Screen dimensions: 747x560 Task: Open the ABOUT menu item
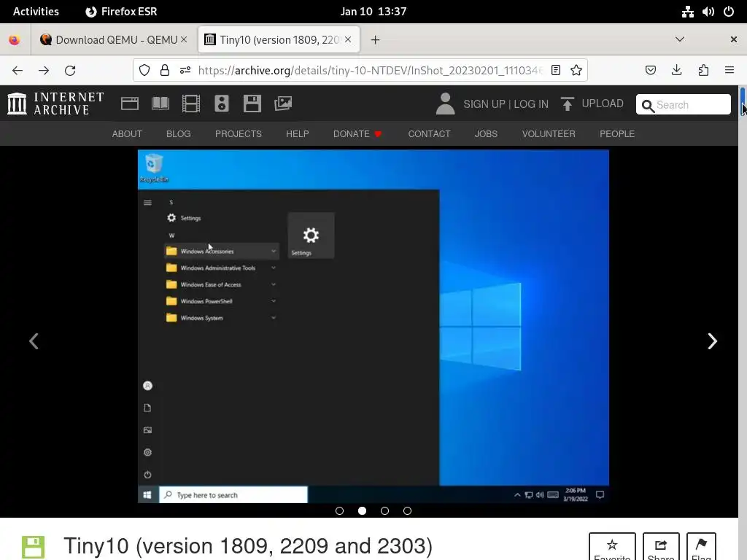(x=127, y=134)
